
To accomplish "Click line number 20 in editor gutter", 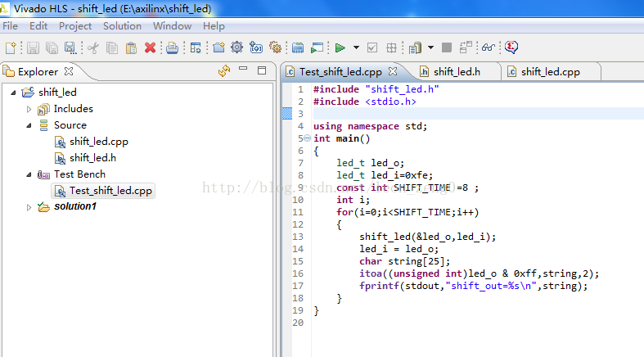I will click(298, 323).
